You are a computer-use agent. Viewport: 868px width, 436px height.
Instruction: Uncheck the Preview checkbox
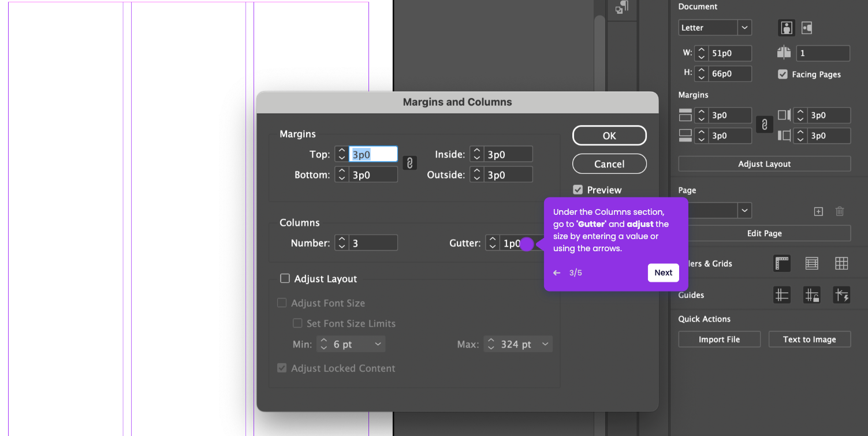click(578, 189)
